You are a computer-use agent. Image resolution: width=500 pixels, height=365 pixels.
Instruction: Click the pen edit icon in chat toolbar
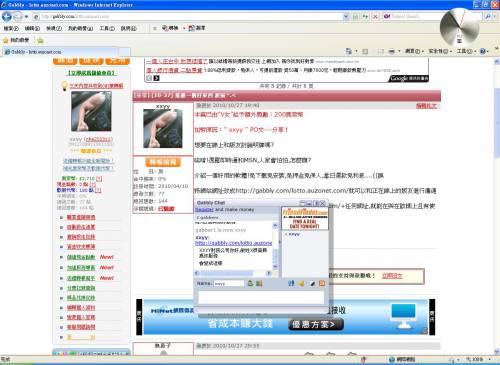tap(312, 283)
